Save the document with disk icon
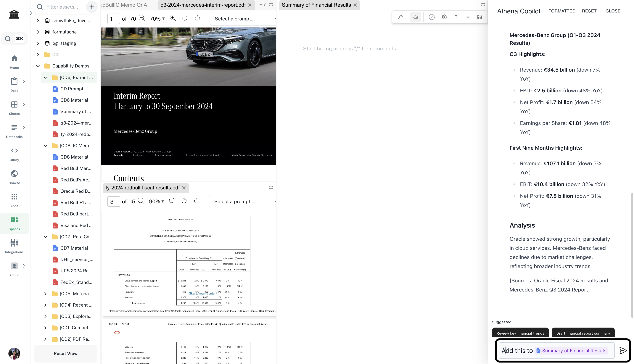The image size is (634, 364). point(479,17)
